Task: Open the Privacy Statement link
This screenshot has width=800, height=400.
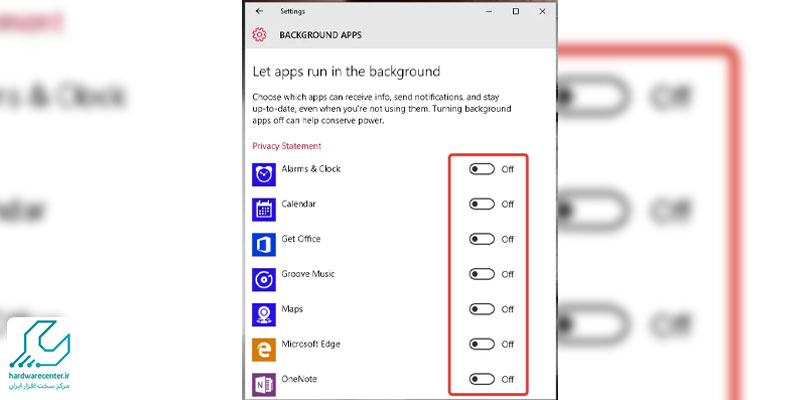Action: (x=287, y=146)
